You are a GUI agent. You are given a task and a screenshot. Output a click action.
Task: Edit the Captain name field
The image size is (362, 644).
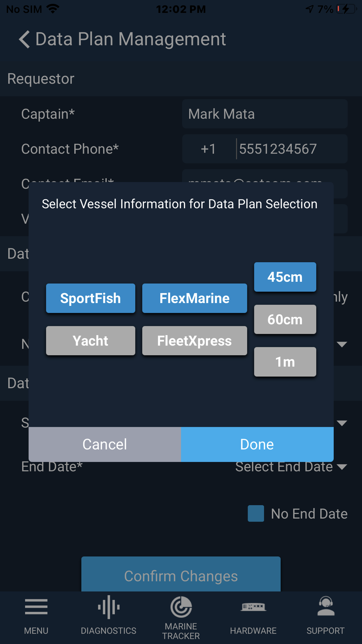[265, 114]
